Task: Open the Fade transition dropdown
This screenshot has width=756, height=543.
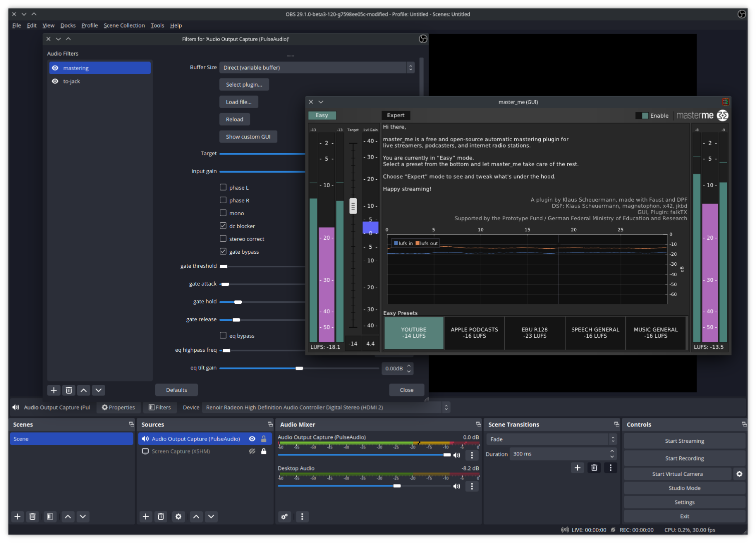Action: (551, 439)
